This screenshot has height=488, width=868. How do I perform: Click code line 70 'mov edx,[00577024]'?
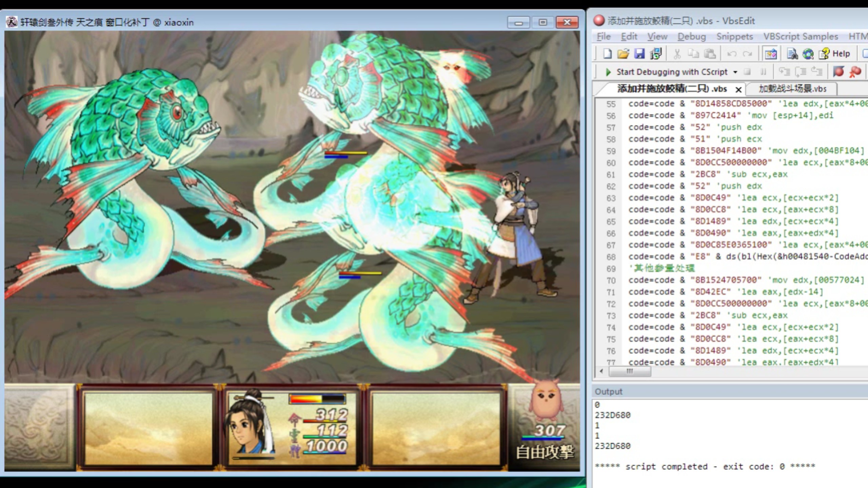click(x=746, y=280)
